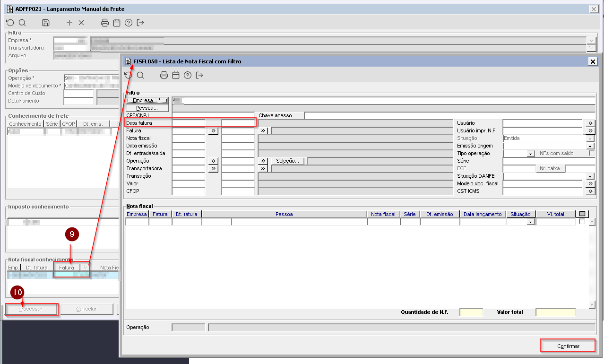Screen dimensions: 604x364
Task: Click printer icon in FISFL050 window toolbar
Action: click(x=164, y=75)
